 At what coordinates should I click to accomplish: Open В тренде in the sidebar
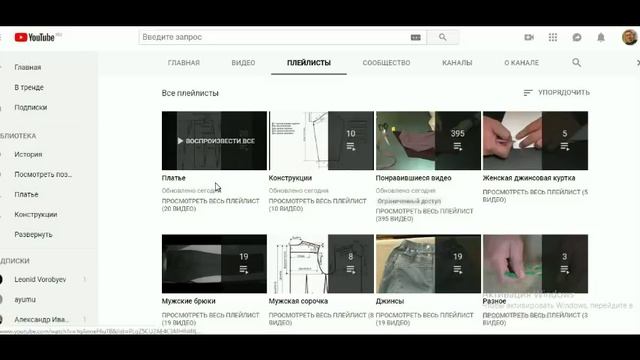click(x=29, y=87)
